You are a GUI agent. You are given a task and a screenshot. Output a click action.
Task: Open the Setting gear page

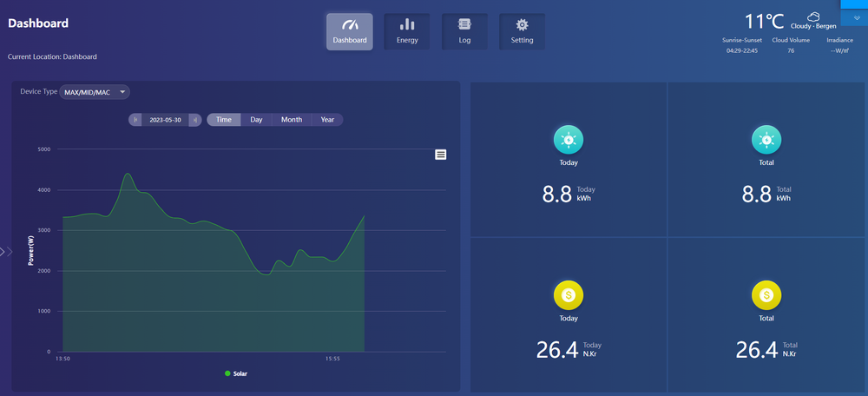[x=522, y=31]
